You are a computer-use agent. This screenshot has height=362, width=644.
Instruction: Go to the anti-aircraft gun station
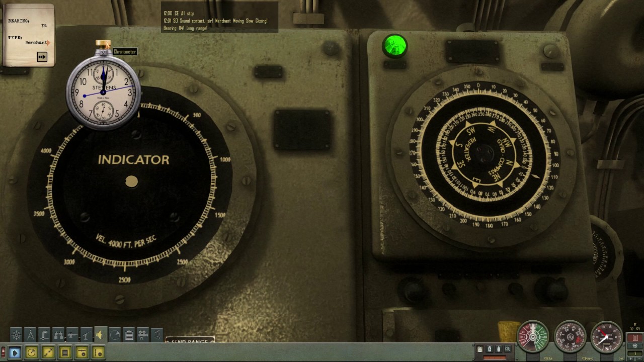point(87,334)
